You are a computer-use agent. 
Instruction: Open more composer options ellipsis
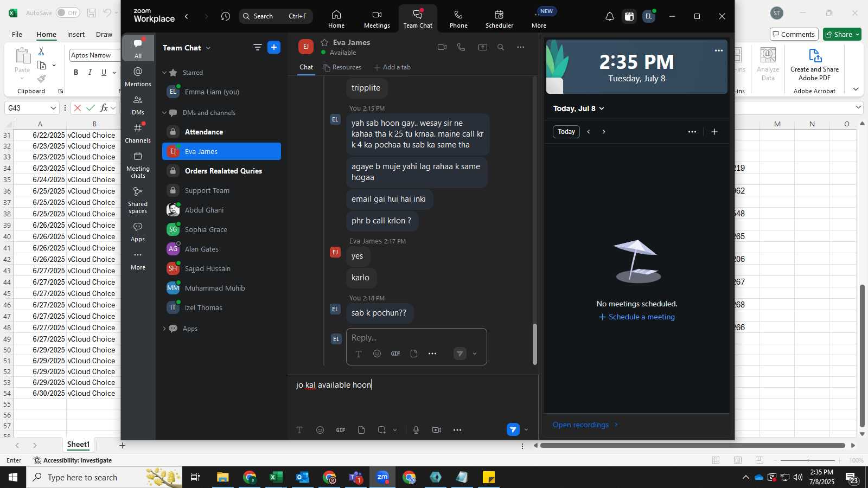point(457,430)
